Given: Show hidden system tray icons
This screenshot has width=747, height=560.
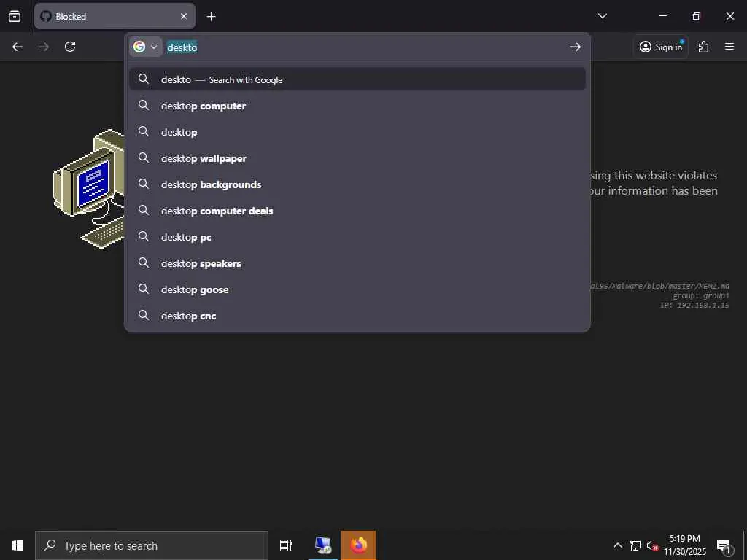Looking at the screenshot, I should click(617, 545).
